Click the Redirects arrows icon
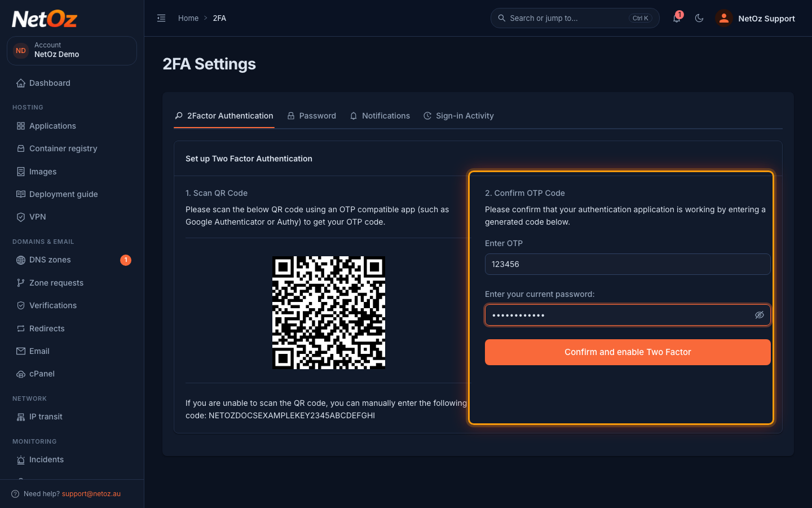The image size is (812, 508). [21, 329]
